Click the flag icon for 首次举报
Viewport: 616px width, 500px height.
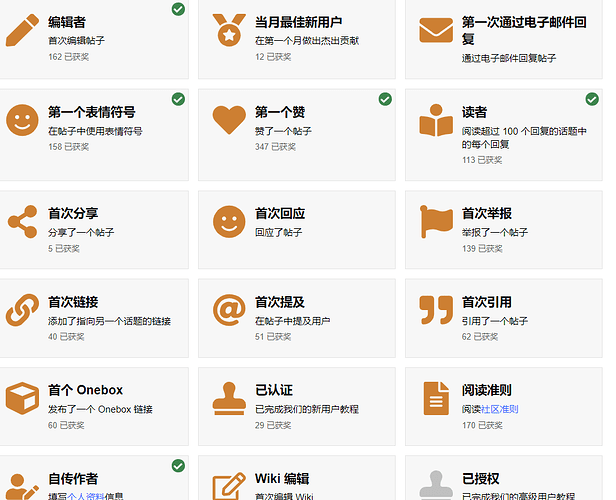(x=436, y=222)
